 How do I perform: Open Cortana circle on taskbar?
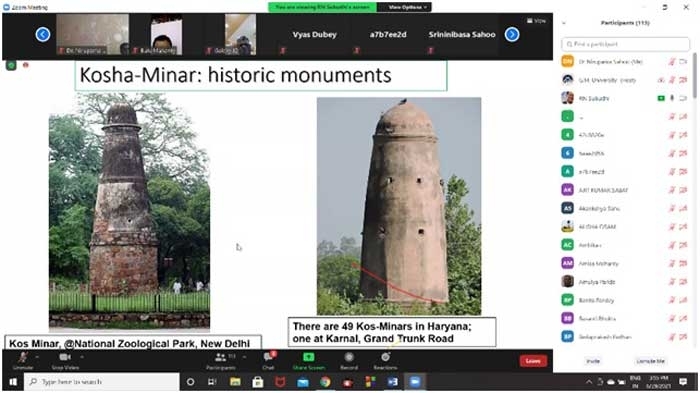coord(191,382)
